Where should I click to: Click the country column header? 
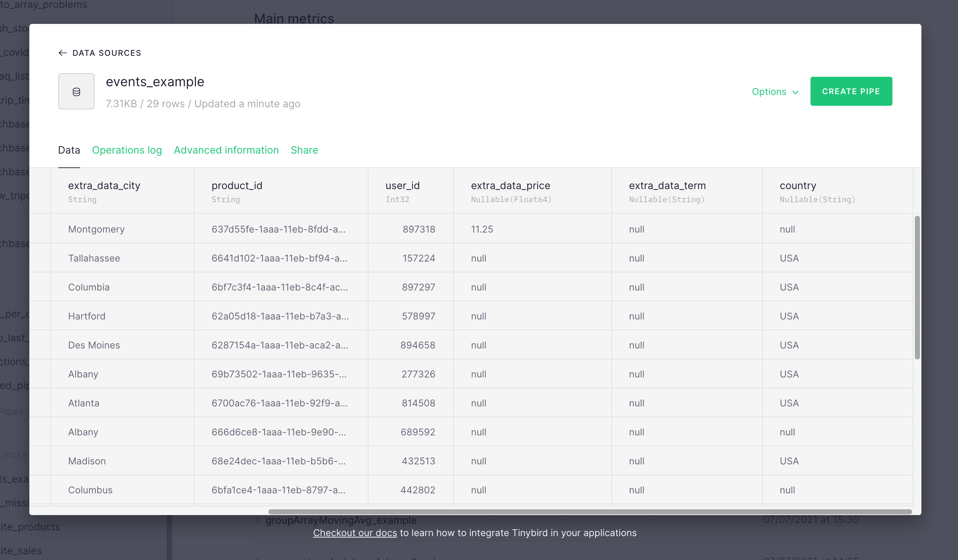837,191
